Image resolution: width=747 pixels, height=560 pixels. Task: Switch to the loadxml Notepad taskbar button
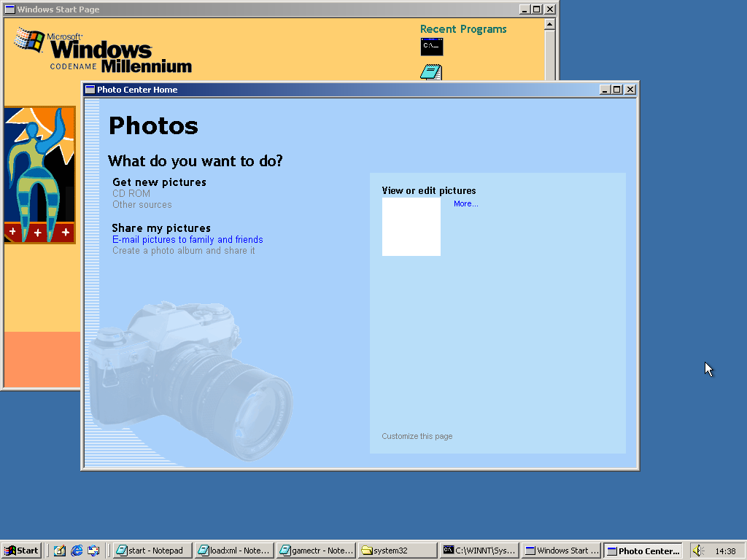234,551
